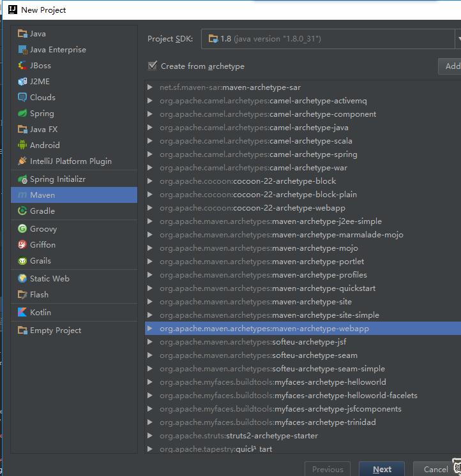461x476 pixels.
Task: Expand camel-archetype-activemq node
Action: [x=149, y=100]
